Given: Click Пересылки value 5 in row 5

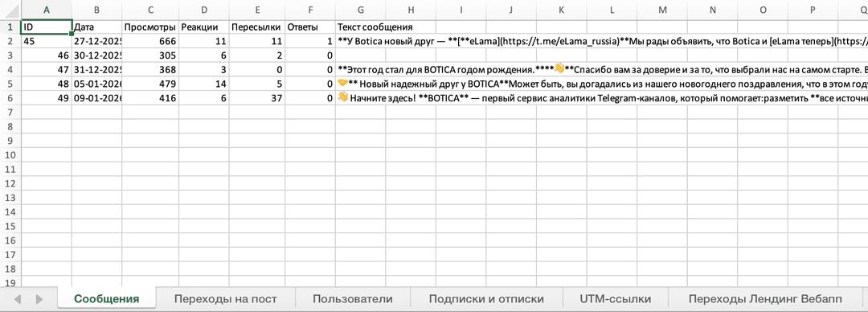Looking at the screenshot, I should (x=256, y=84).
